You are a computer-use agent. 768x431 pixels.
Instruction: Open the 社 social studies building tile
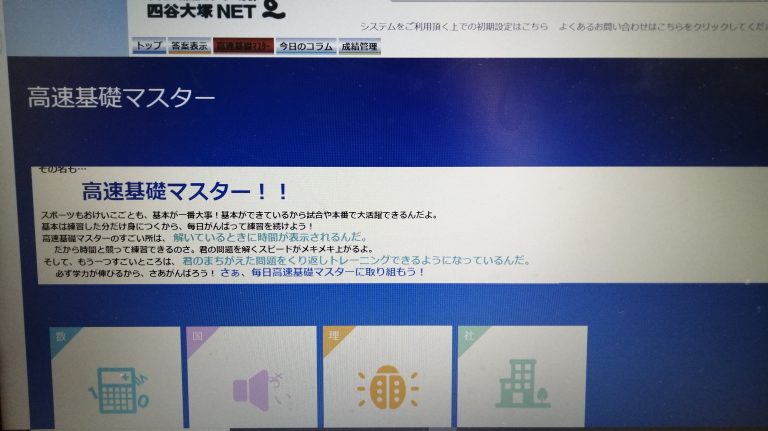(x=523, y=377)
